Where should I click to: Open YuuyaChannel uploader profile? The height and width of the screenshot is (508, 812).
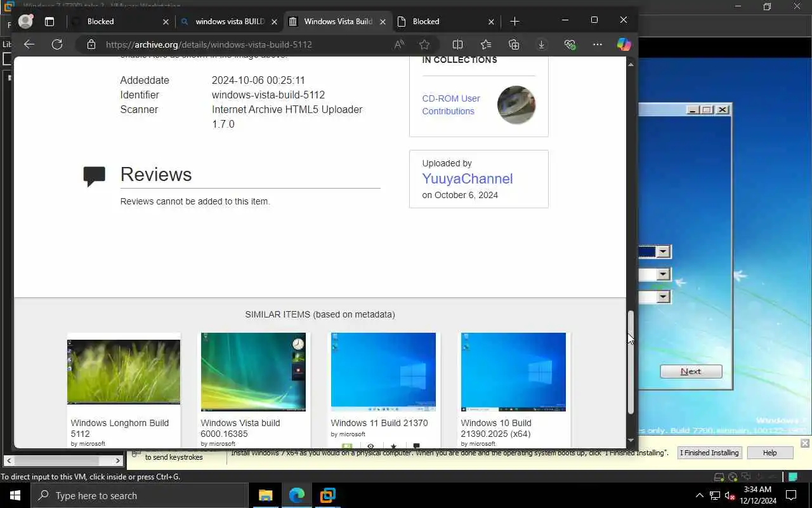(x=468, y=179)
